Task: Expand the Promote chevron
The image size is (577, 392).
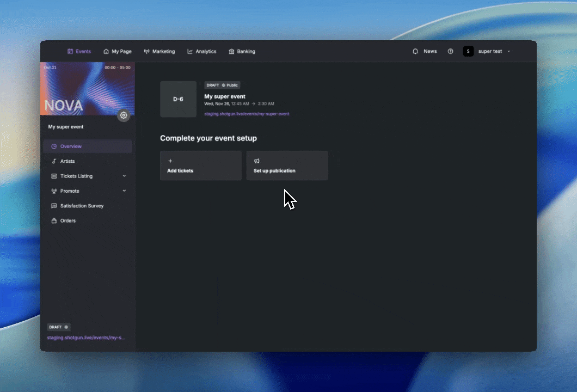Action: pyautogui.click(x=124, y=191)
